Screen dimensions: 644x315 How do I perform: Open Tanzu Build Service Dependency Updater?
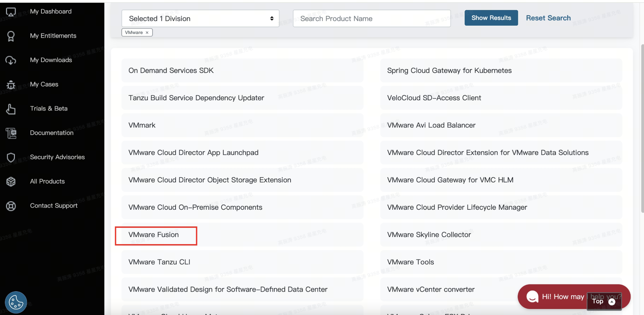pos(242,98)
